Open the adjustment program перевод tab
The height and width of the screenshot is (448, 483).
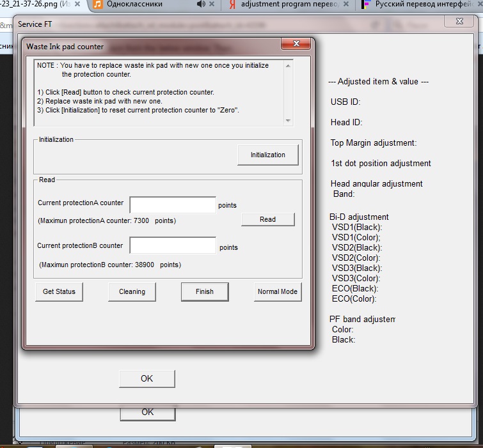[x=290, y=4]
